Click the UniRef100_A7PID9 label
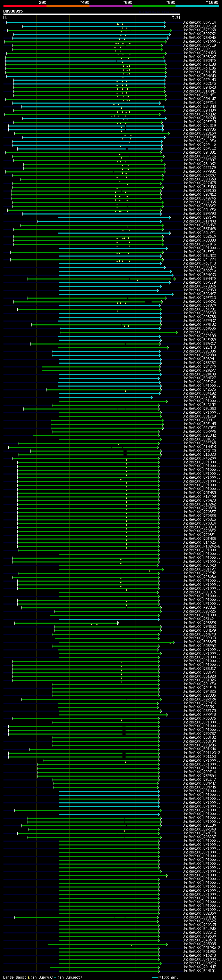 [x=199, y=336]
